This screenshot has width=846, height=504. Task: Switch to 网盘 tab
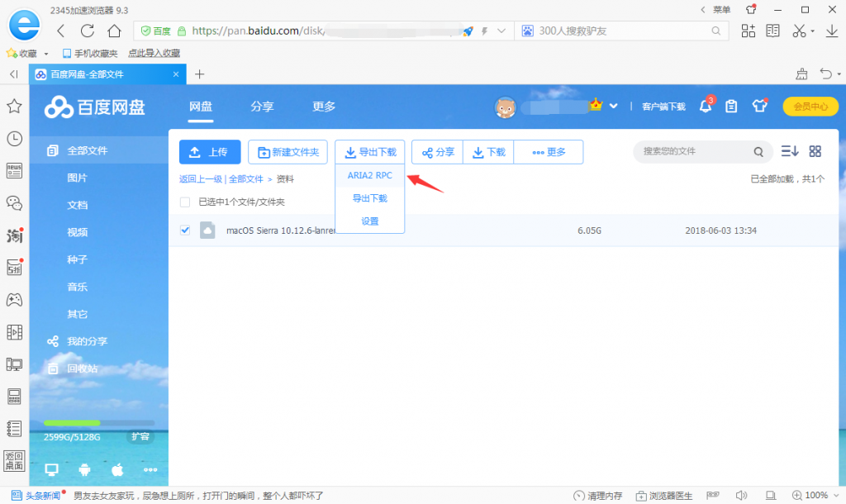201,107
